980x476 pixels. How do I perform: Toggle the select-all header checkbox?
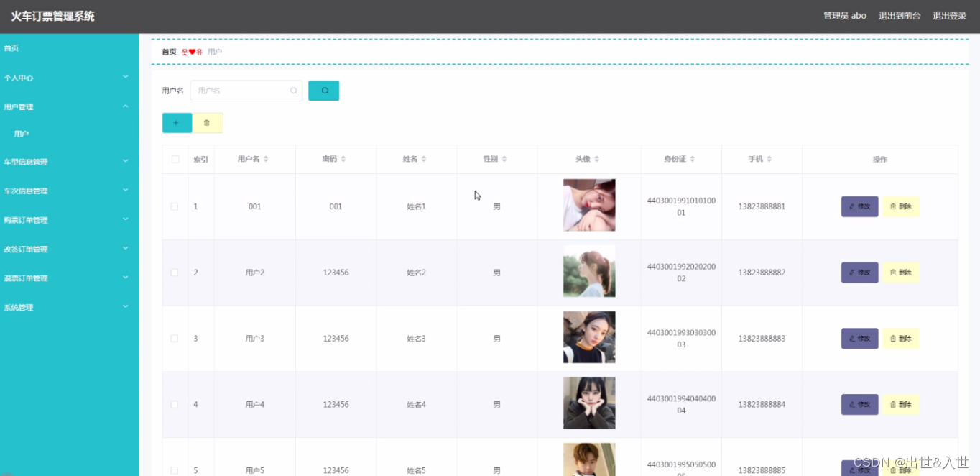(175, 159)
